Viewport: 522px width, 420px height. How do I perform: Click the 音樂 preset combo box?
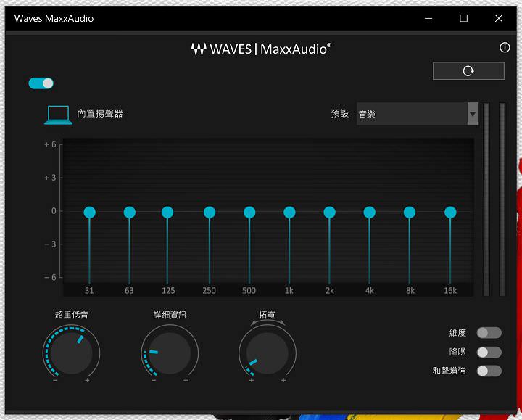click(x=411, y=114)
